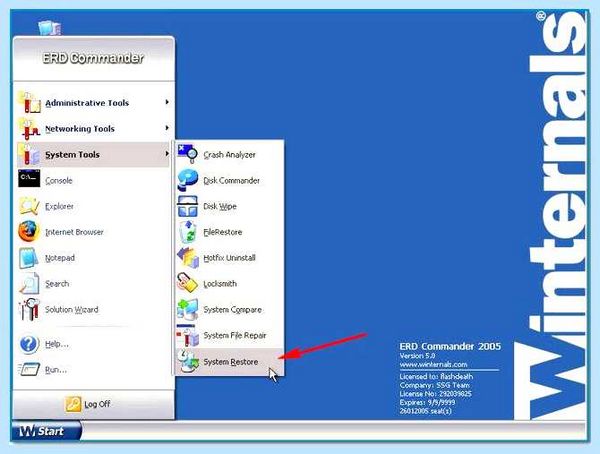Open the www.winternals.com link
This screenshot has width=600, height=454.
pyautogui.click(x=433, y=364)
